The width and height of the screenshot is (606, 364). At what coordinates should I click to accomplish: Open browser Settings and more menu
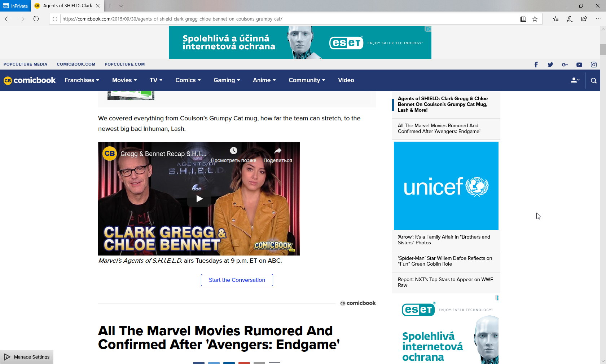[x=598, y=19]
